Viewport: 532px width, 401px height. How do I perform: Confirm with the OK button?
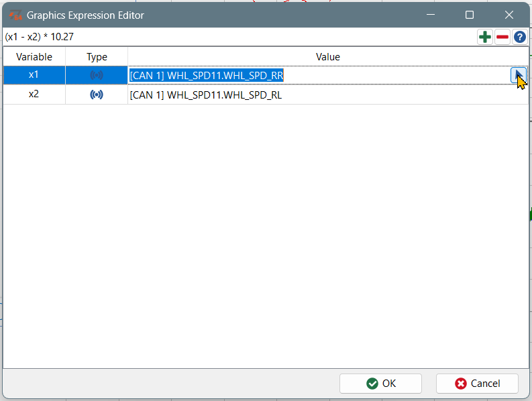[x=380, y=384]
